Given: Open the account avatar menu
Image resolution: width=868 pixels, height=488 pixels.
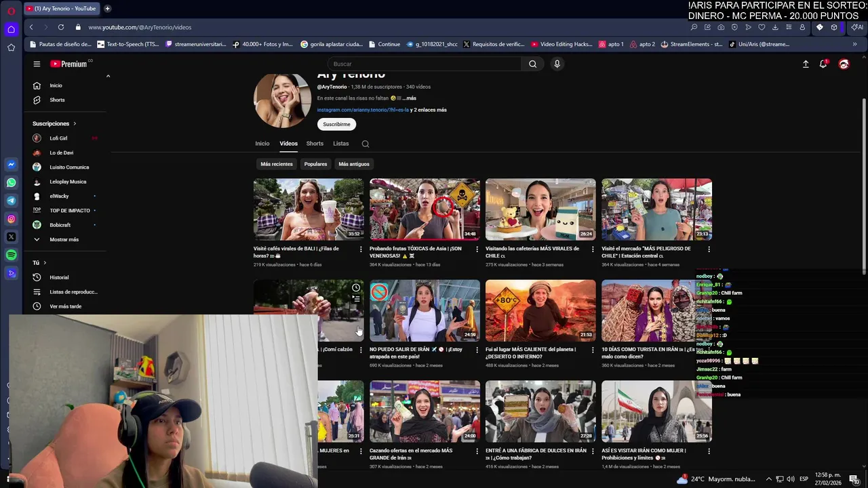Looking at the screenshot, I should 844,64.
